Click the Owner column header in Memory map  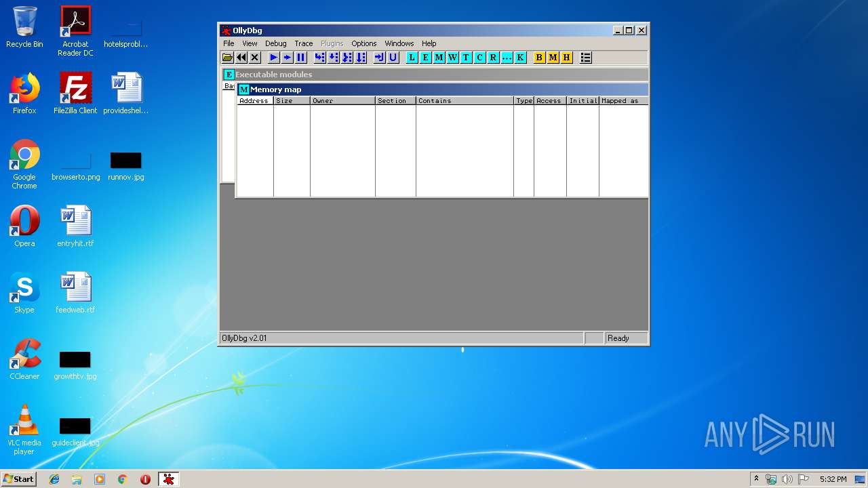342,101
